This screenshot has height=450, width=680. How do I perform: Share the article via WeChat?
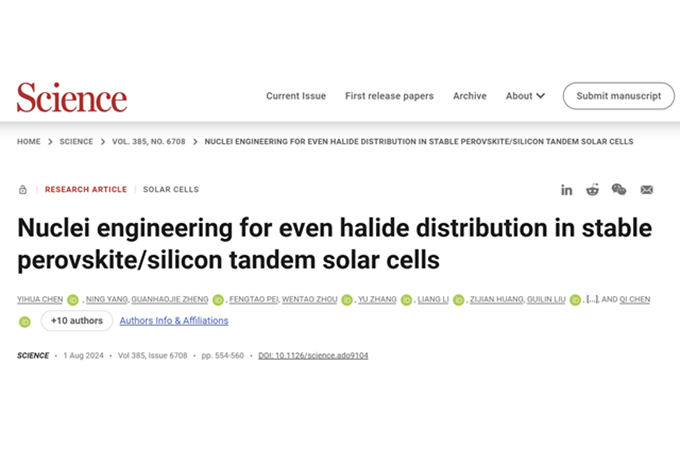(619, 189)
